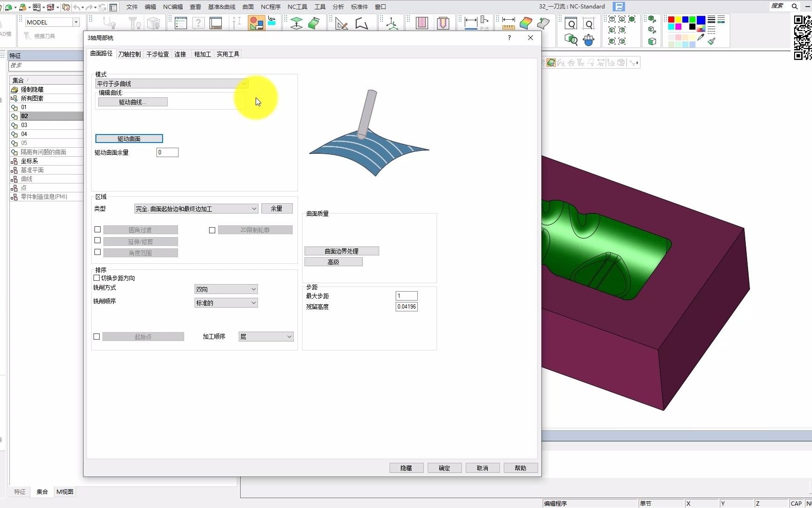Click the eyedropper color picker icon

pyautogui.click(x=701, y=38)
